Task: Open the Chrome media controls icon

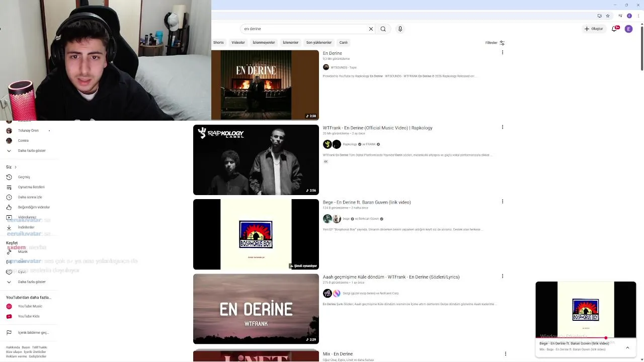Action: 621,16
